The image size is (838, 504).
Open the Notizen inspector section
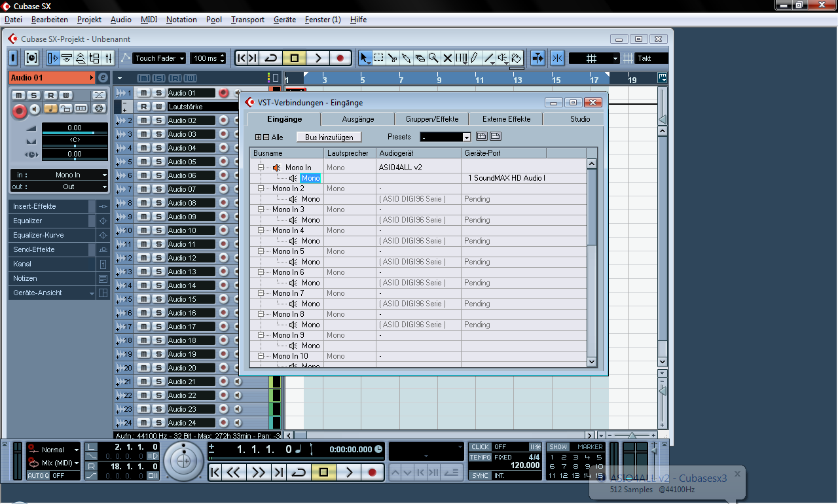pos(52,278)
